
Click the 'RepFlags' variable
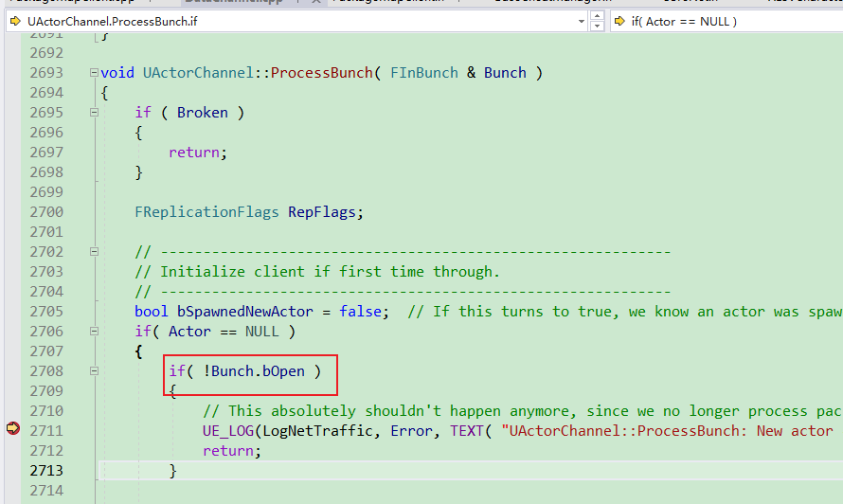tap(321, 212)
